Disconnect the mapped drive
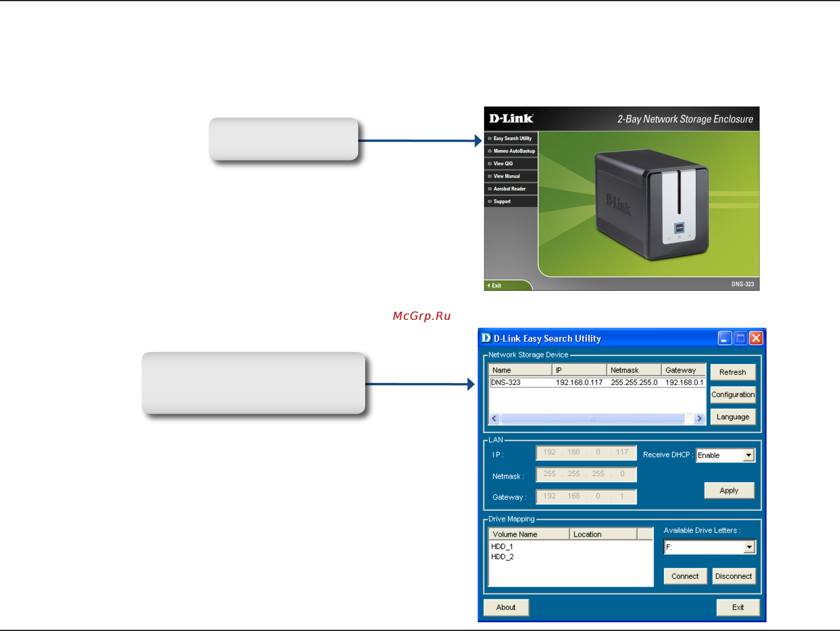 pyautogui.click(x=734, y=576)
